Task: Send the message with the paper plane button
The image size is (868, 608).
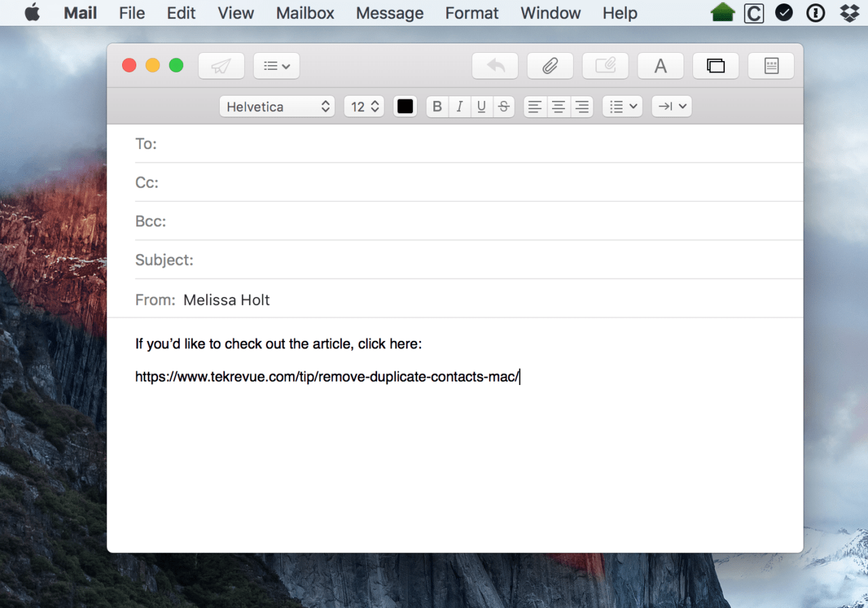Action: pyautogui.click(x=221, y=66)
